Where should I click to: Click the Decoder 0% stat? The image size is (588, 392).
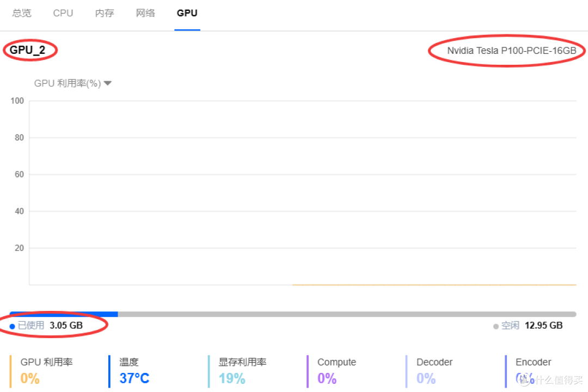coord(430,371)
